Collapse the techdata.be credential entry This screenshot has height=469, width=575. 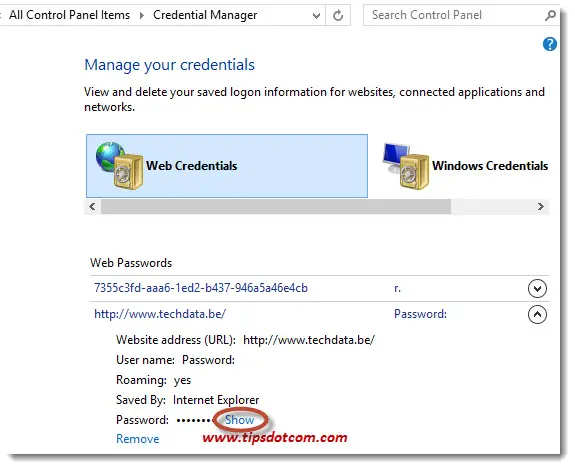tap(537, 315)
